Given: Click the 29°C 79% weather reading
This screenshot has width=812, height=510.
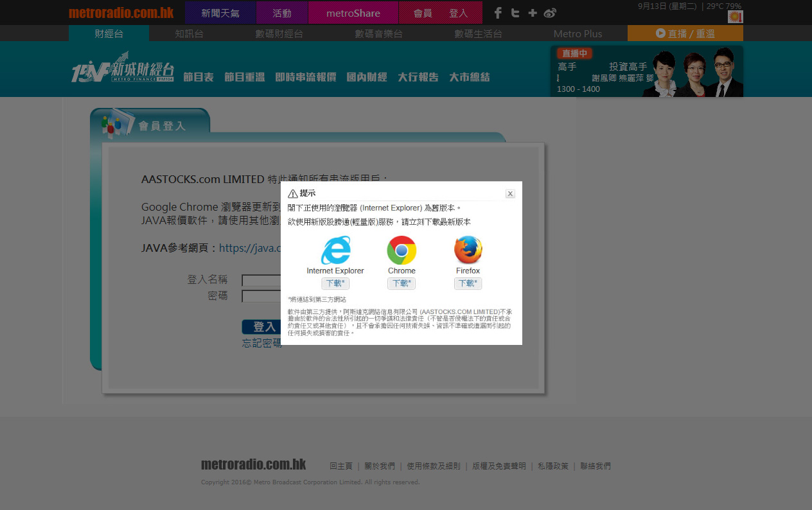Looking at the screenshot, I should tap(724, 6).
